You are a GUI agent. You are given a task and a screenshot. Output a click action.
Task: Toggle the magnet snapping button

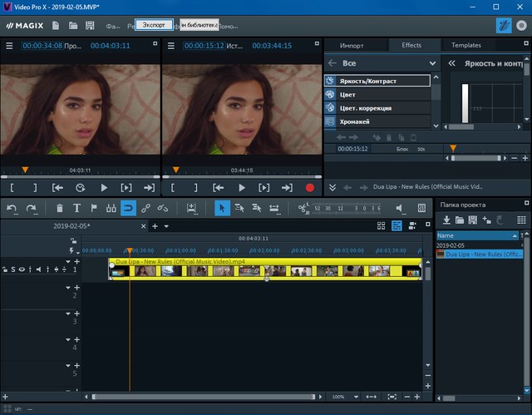128,208
